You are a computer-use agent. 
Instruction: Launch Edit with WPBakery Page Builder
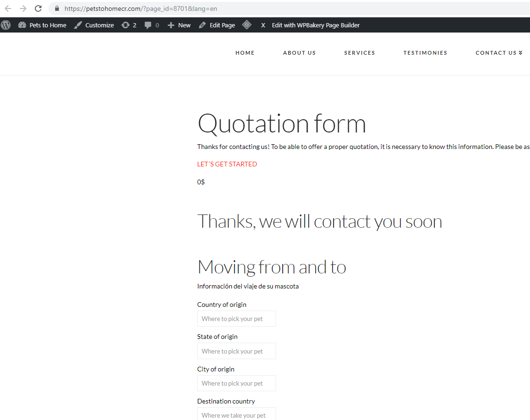pos(315,25)
